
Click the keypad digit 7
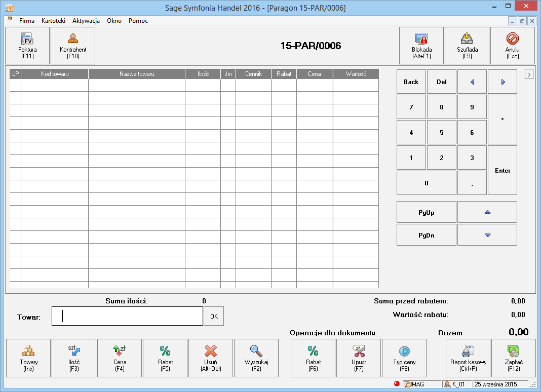tap(411, 107)
